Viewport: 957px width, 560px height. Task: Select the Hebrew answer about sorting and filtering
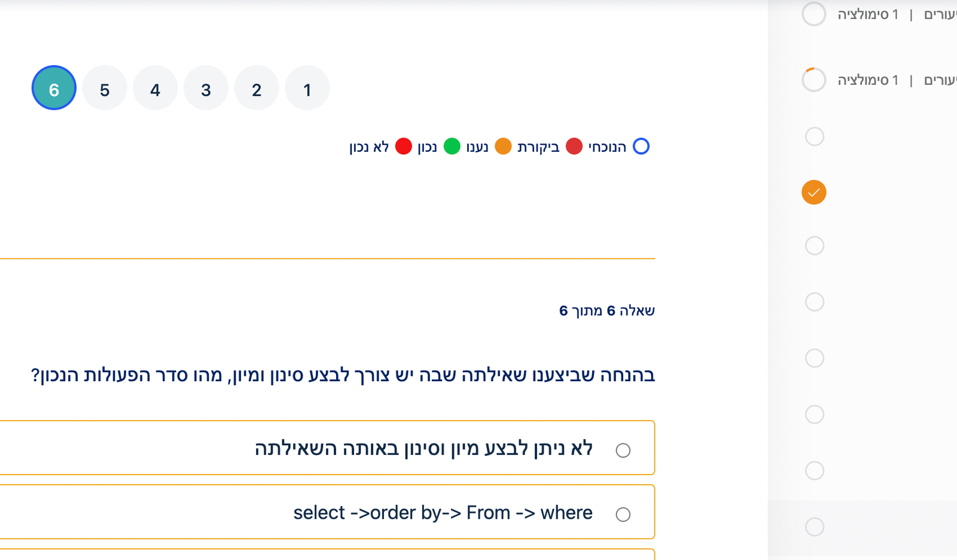click(623, 450)
